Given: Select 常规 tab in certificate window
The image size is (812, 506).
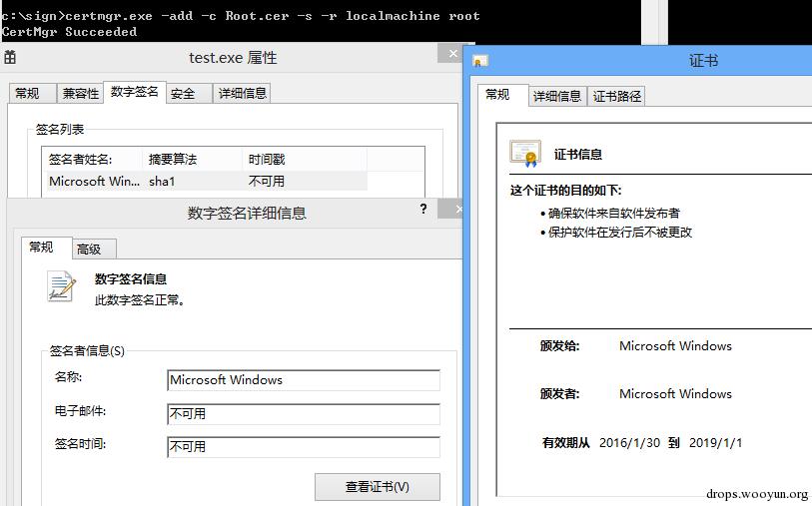Looking at the screenshot, I should [502, 95].
